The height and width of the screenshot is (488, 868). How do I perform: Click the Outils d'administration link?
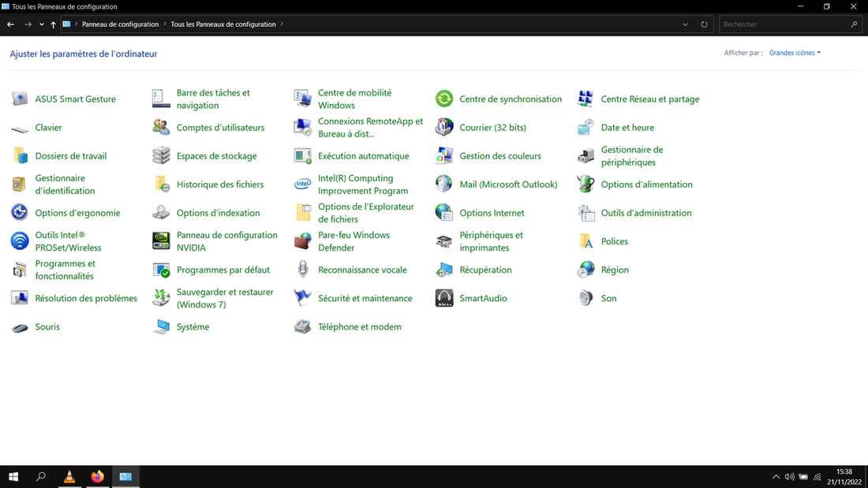tap(646, 213)
